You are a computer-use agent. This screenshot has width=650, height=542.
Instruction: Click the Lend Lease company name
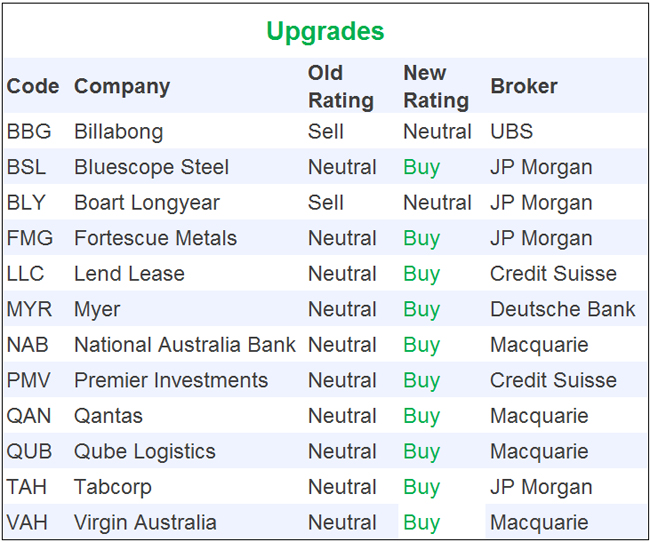pyautogui.click(x=129, y=273)
